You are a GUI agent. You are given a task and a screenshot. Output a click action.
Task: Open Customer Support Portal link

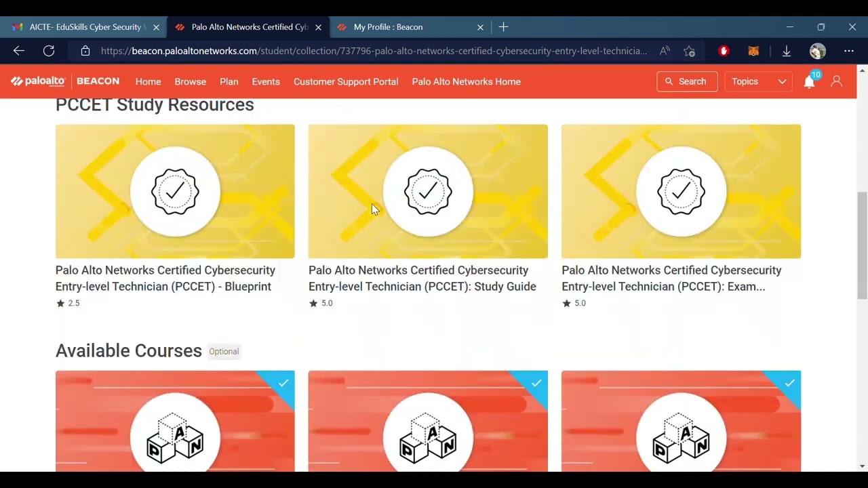(346, 81)
